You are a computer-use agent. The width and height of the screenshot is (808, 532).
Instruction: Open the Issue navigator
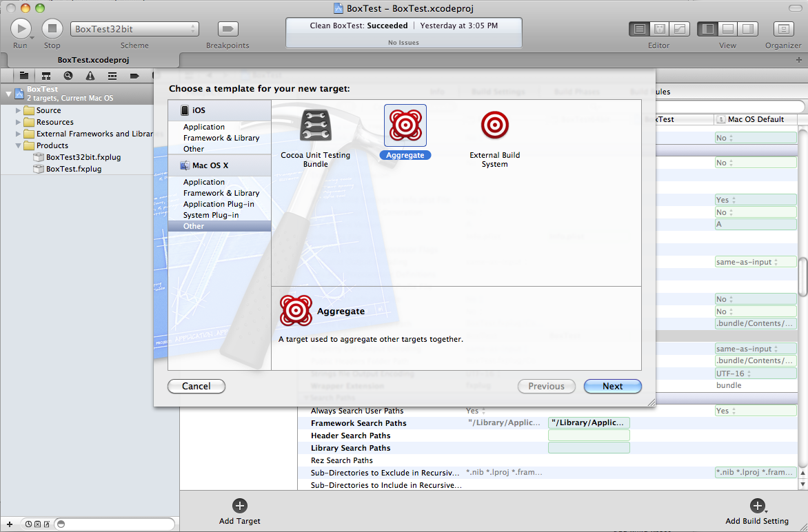[90, 76]
